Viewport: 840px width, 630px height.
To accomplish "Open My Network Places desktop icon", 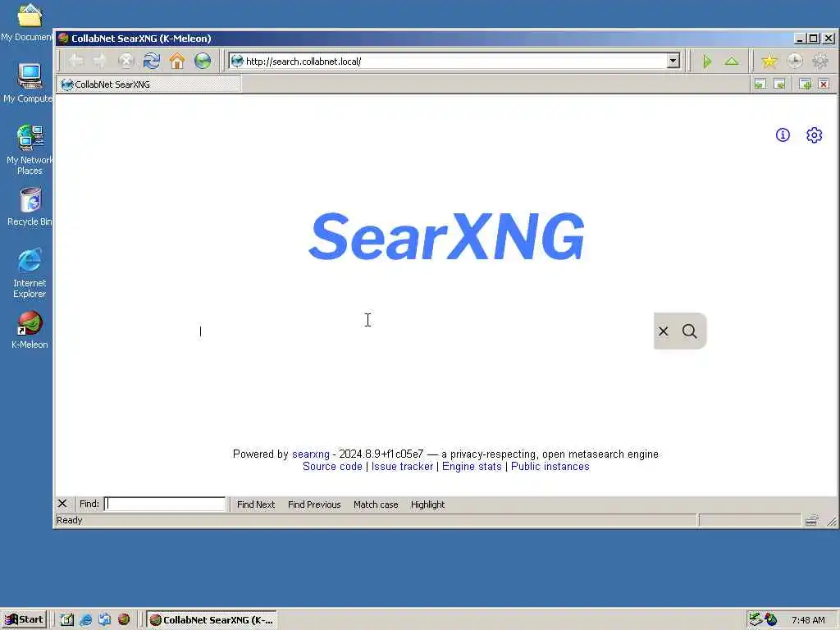I will pyautogui.click(x=30, y=149).
